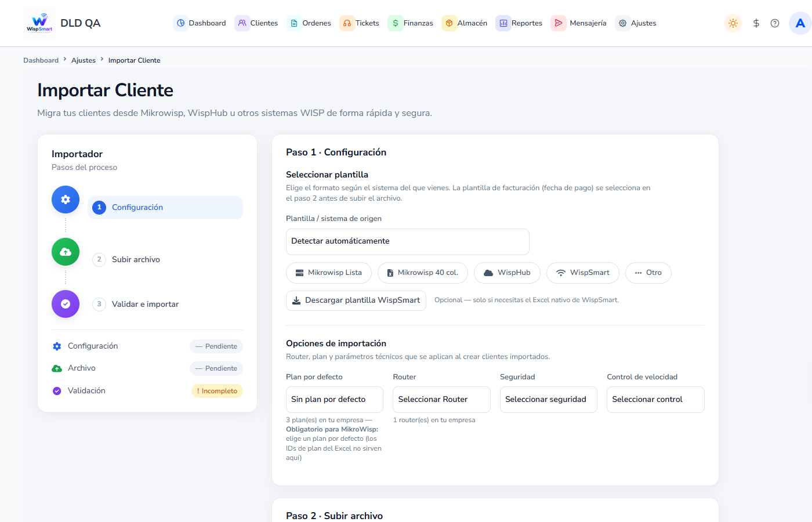
Task: Click the check icon beside Validación status
Action: [x=57, y=391]
